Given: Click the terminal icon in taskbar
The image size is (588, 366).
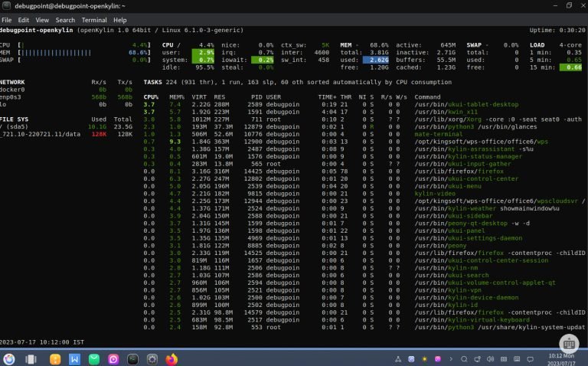Looking at the screenshot, I should pos(132,358).
